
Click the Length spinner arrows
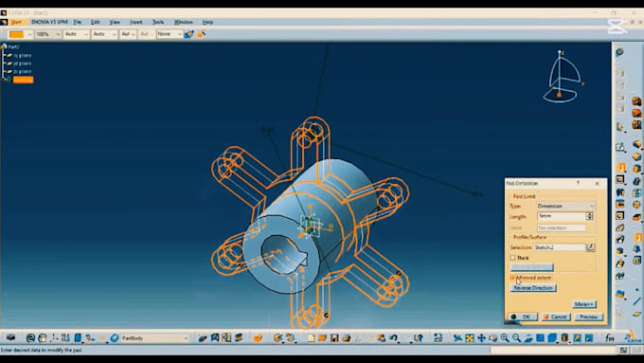coord(590,216)
